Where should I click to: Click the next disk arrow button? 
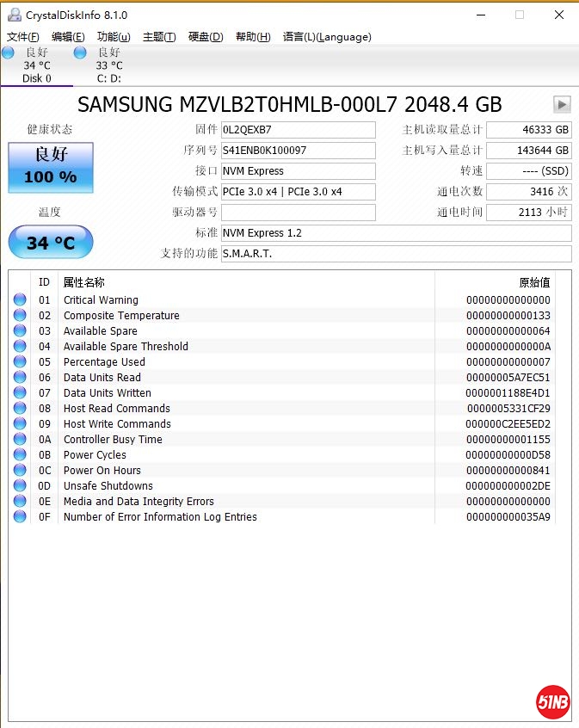click(562, 104)
